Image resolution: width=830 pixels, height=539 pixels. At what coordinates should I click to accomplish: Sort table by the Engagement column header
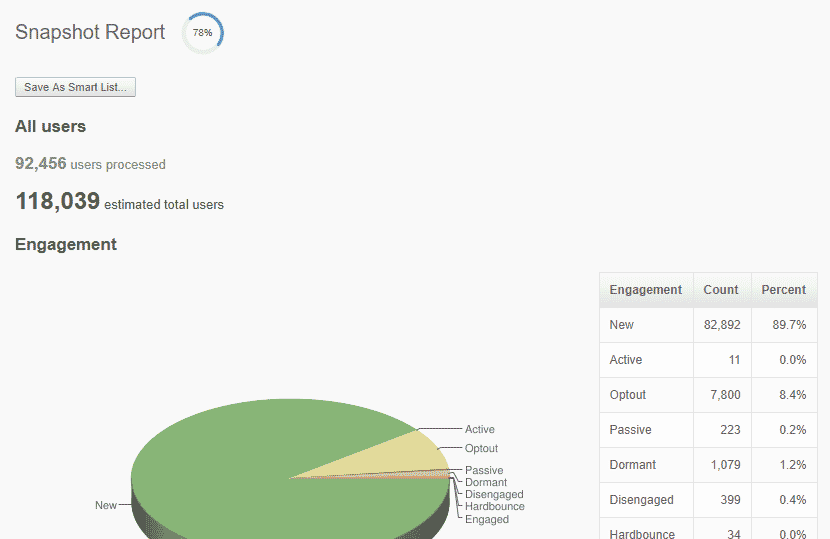click(645, 290)
